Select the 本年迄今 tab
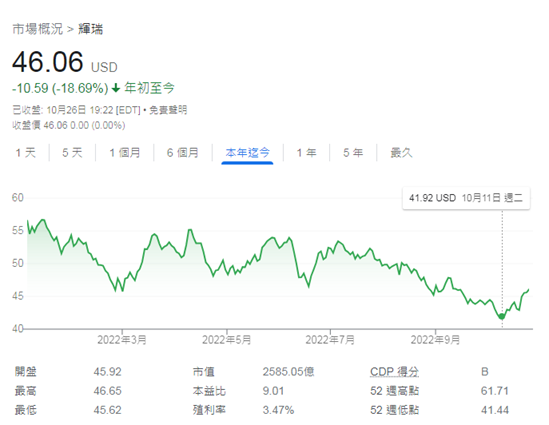Image resolution: width=549 pixels, height=425 pixels. [x=247, y=153]
